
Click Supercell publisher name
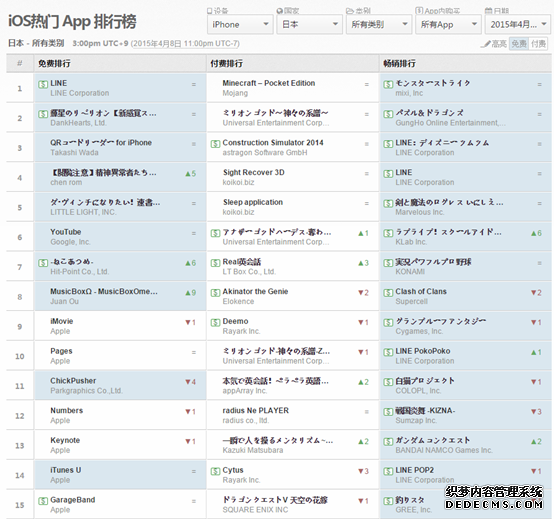(x=412, y=301)
